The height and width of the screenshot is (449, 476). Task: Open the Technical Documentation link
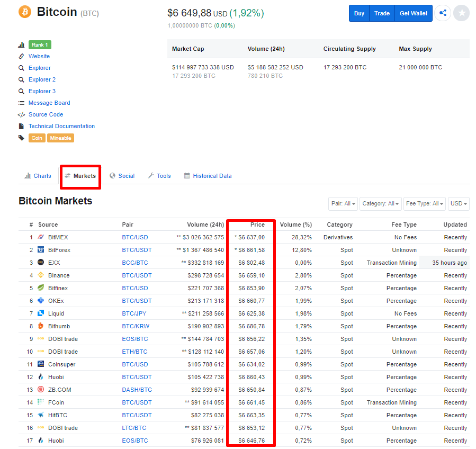(61, 126)
